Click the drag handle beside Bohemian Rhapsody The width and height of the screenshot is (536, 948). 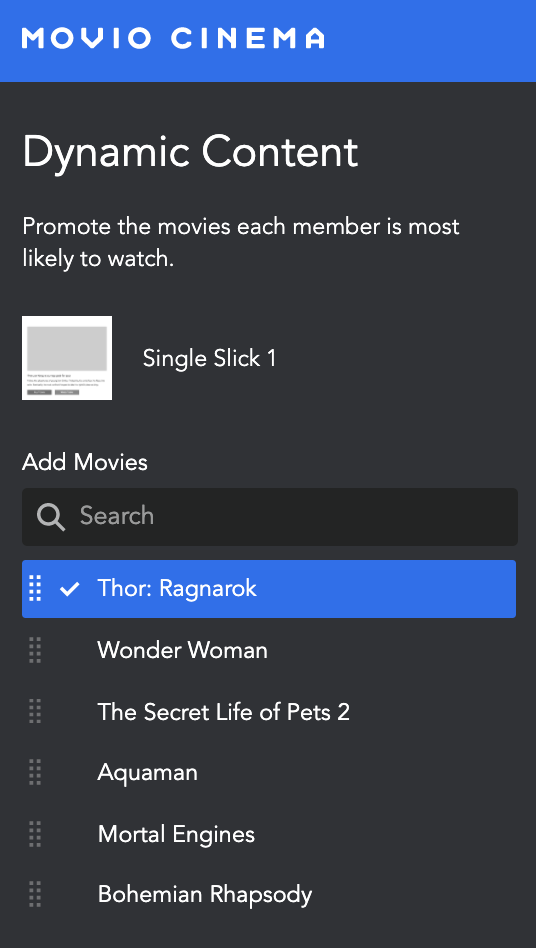36,894
